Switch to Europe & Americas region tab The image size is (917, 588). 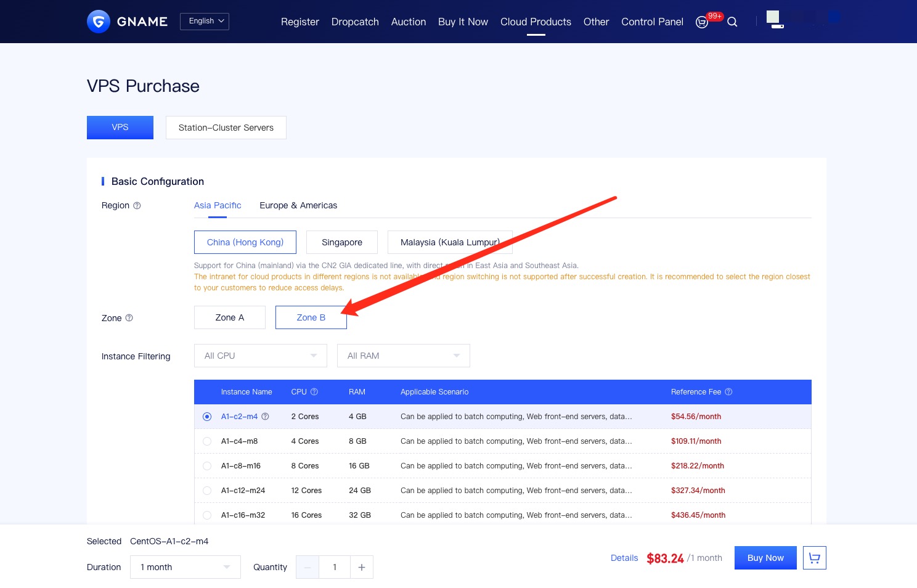[298, 206]
